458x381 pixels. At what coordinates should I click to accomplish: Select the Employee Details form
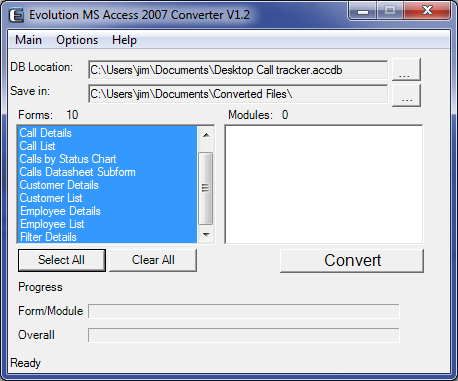click(x=107, y=211)
